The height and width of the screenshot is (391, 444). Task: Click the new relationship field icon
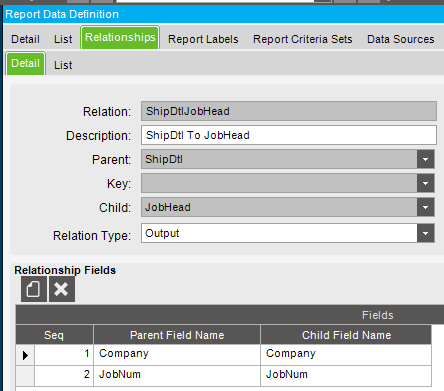point(34,289)
